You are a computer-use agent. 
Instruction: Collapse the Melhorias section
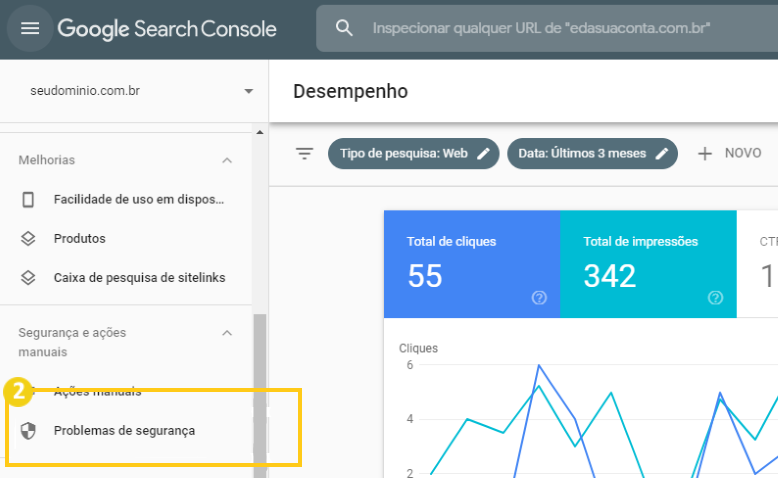[x=227, y=160]
